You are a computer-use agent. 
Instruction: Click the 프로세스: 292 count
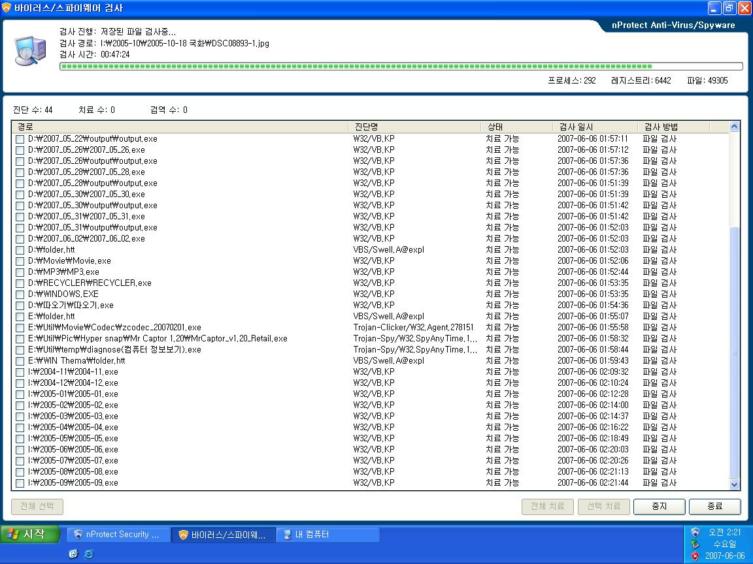coord(571,81)
